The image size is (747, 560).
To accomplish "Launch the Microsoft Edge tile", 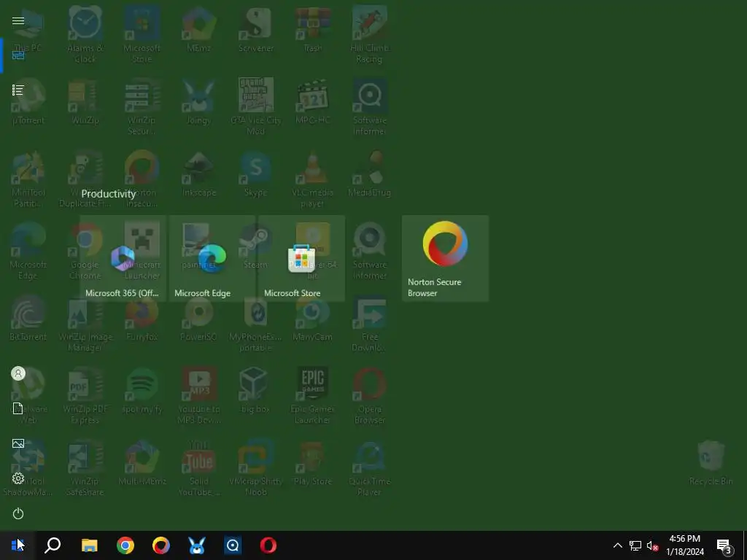I will coord(212,259).
